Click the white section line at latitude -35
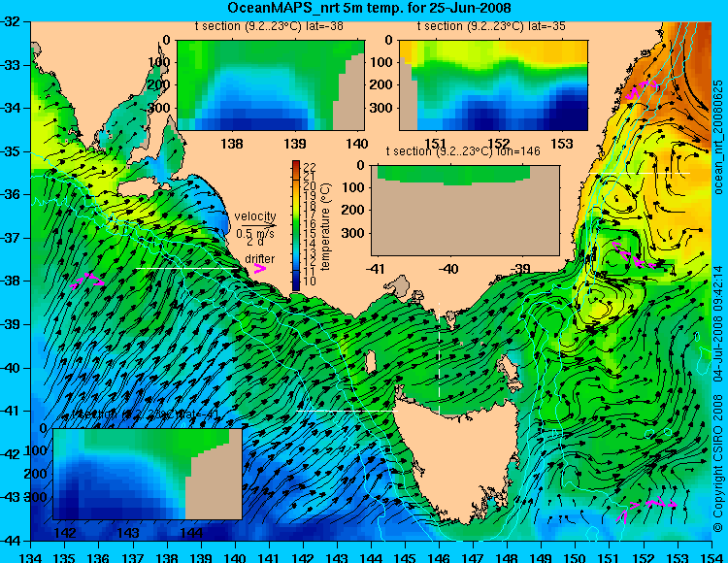Image resolution: width=728 pixels, height=563 pixels. (640, 173)
